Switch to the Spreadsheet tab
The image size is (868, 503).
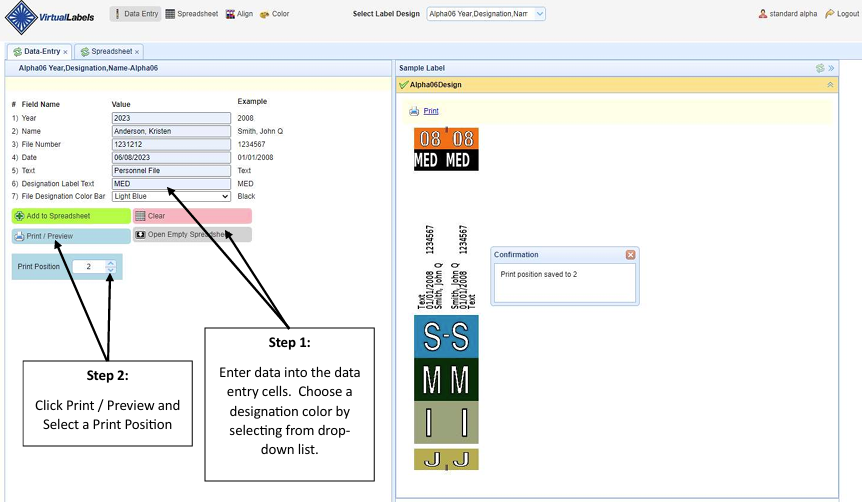pos(106,51)
